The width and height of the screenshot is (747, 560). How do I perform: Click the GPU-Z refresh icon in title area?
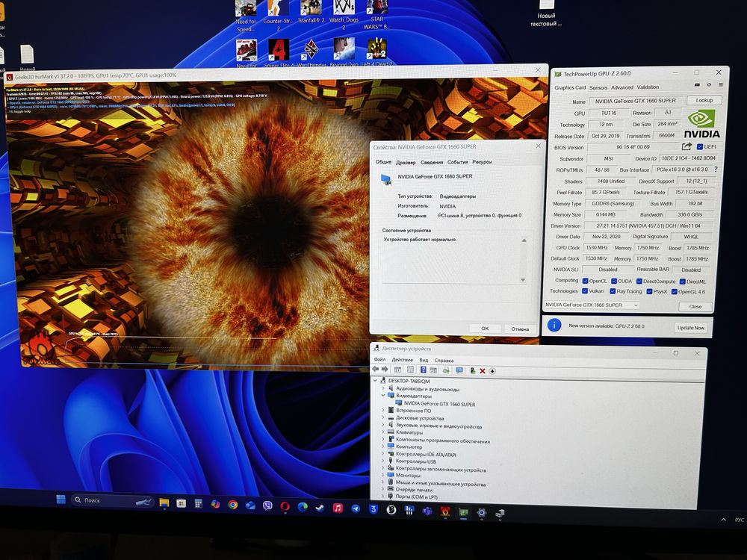coord(709,85)
